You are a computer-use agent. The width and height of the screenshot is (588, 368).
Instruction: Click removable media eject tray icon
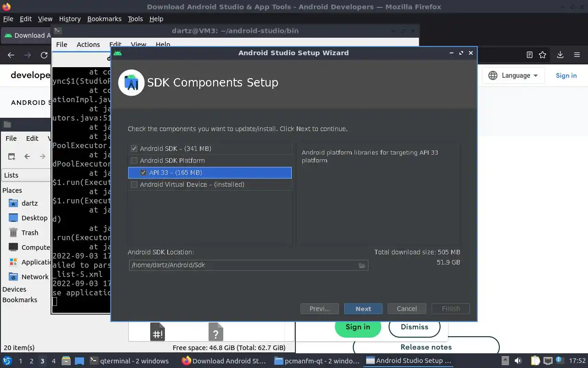(x=505, y=361)
